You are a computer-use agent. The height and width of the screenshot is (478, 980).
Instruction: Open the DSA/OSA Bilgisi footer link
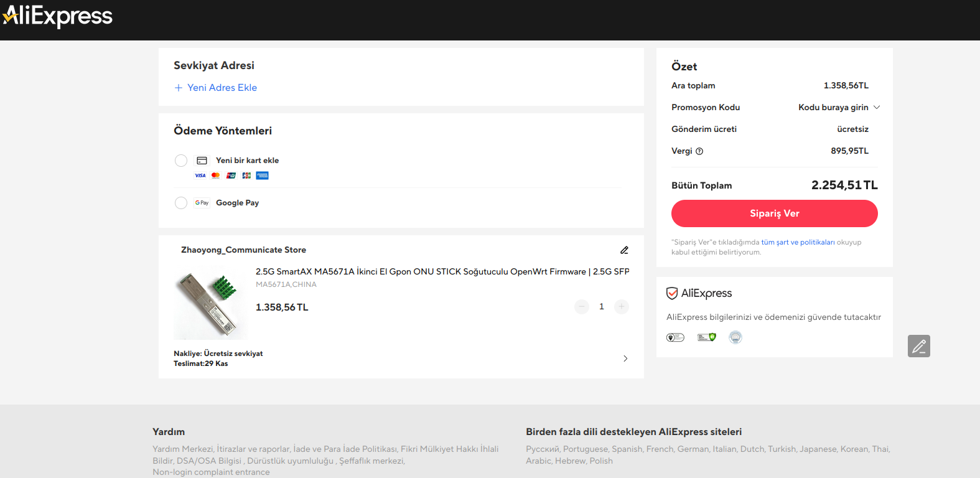pos(209,461)
